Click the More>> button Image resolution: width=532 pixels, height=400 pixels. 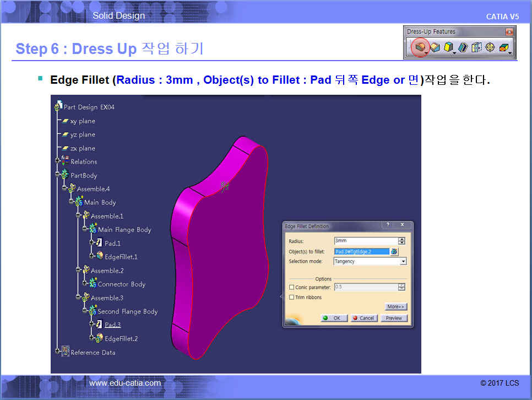pos(395,306)
